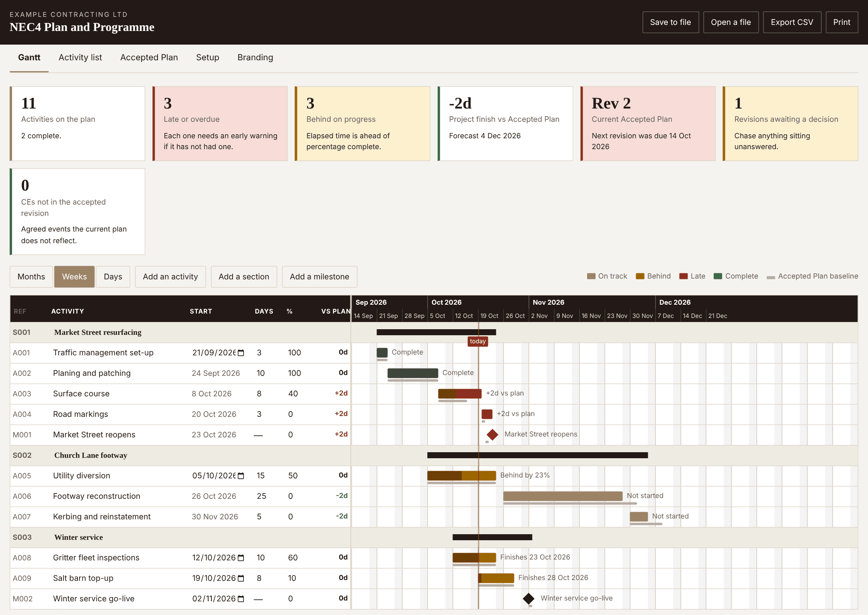Export the programme as CSV
This screenshot has width=868, height=615.
pos(792,22)
